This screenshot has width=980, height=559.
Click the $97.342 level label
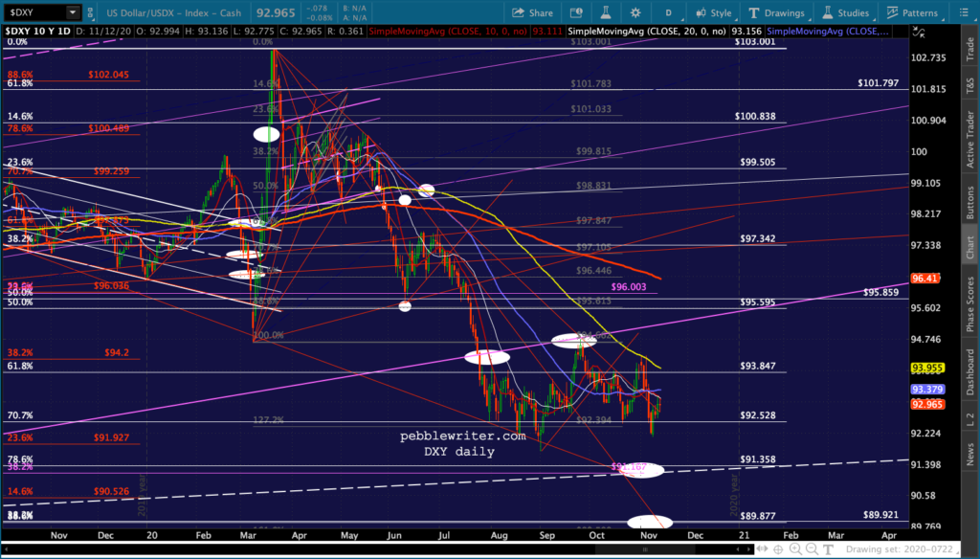tap(758, 239)
